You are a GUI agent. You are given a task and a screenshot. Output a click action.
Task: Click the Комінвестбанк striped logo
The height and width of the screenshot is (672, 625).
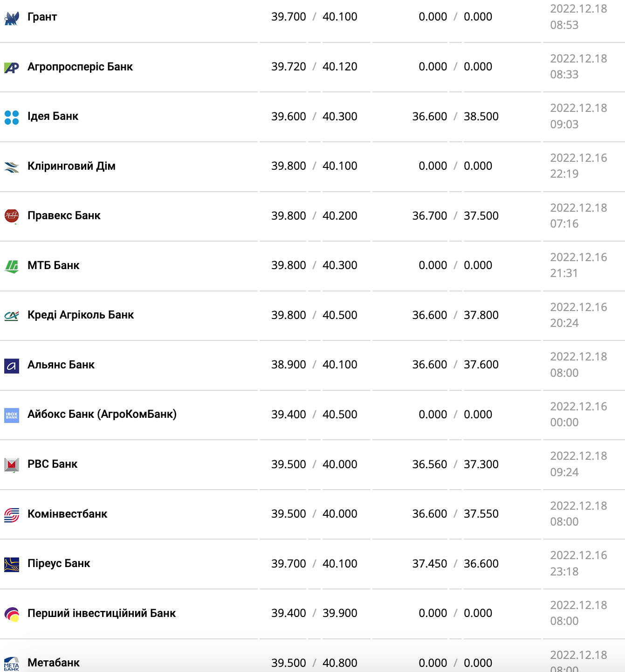[12, 515]
